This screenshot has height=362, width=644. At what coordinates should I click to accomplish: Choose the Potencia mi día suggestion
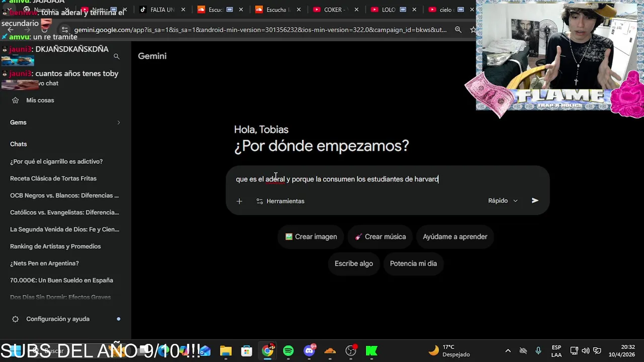(413, 263)
